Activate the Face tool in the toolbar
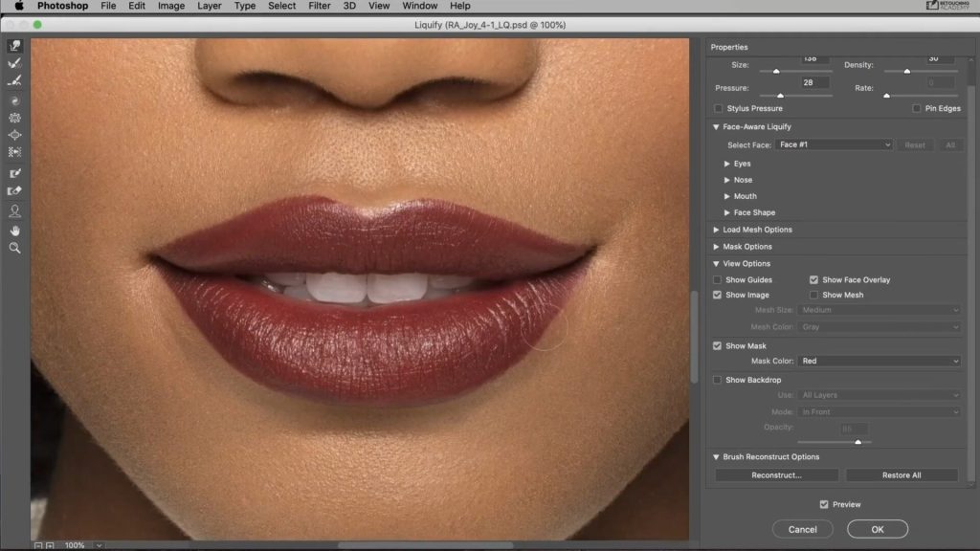The image size is (980, 551). (x=14, y=211)
